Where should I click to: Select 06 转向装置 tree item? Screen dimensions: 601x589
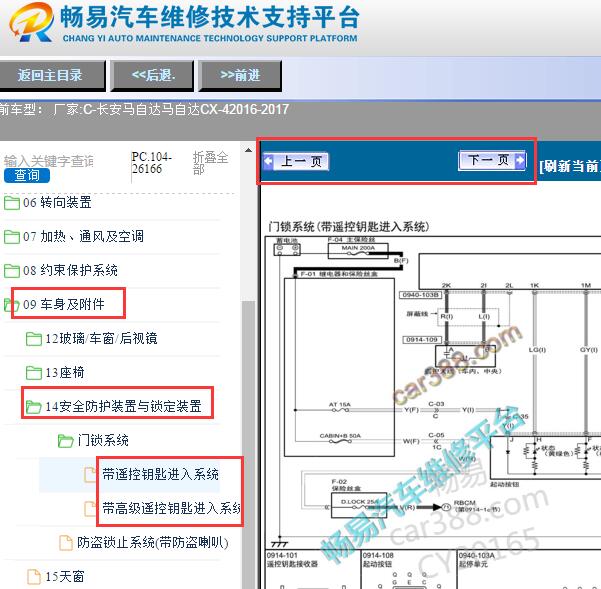point(57,202)
